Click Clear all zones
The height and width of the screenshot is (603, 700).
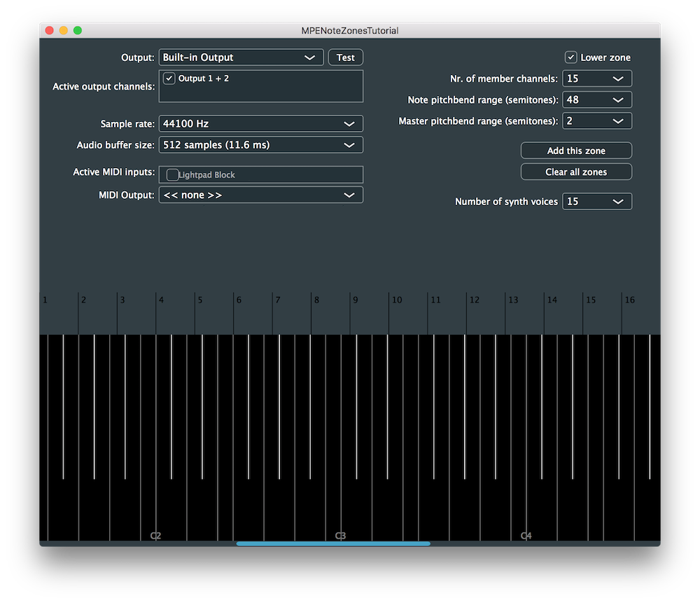pyautogui.click(x=575, y=172)
